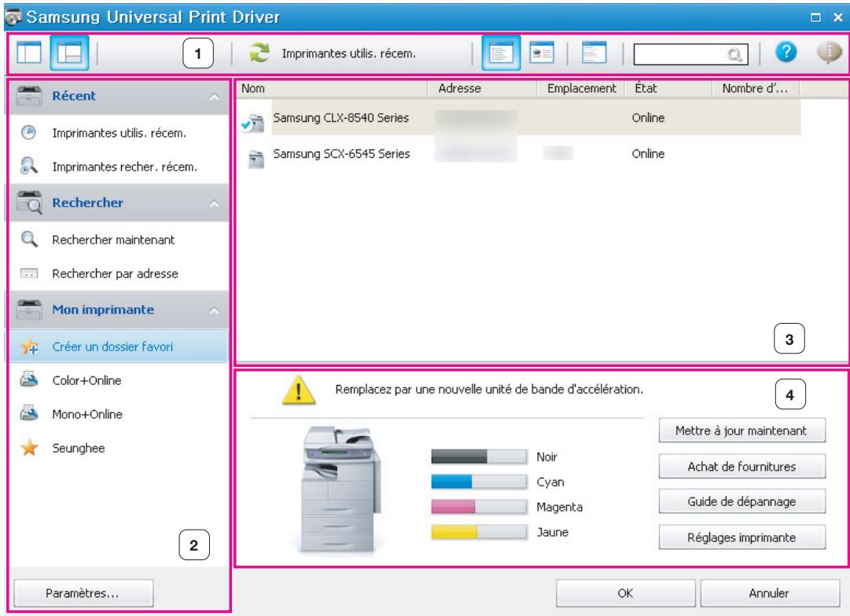This screenshot has height=616, width=850.
Task: Select Rechercher par adresse
Action: [x=115, y=273]
